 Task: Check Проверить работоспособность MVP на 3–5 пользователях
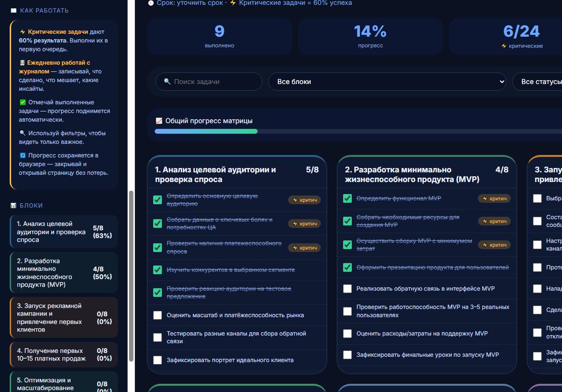[347, 311]
